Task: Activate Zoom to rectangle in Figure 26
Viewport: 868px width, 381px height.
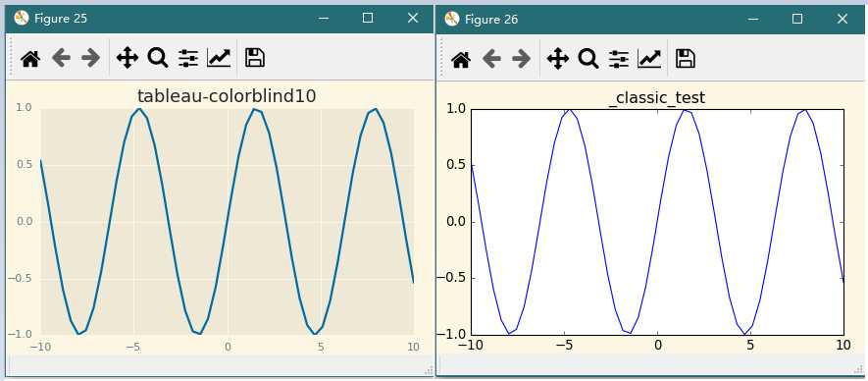Action: (x=587, y=58)
